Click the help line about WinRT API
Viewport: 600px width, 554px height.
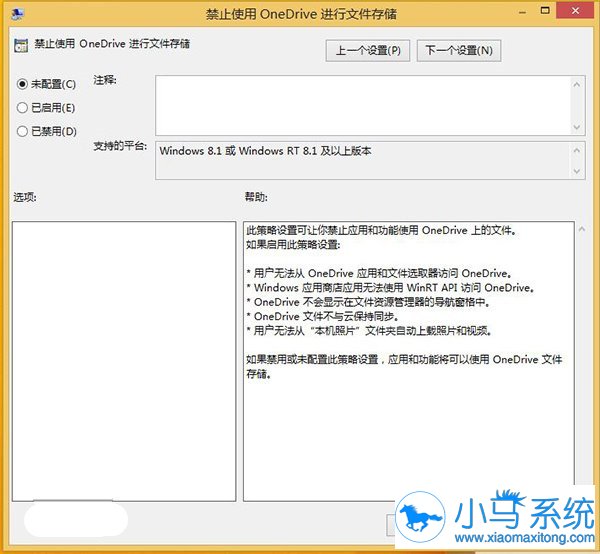pyautogui.click(x=393, y=288)
